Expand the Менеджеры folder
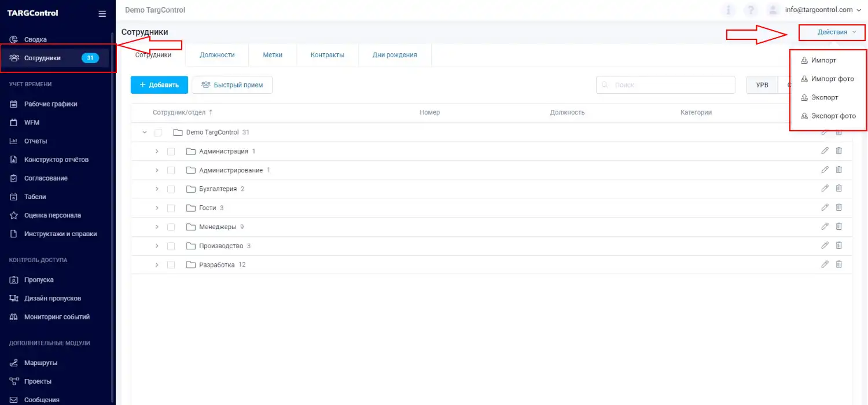The height and width of the screenshot is (405, 868). 157,227
